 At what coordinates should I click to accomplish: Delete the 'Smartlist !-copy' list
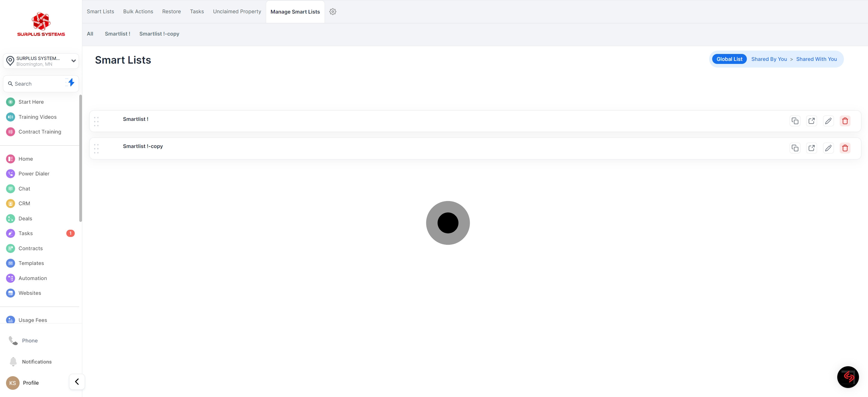pos(845,148)
